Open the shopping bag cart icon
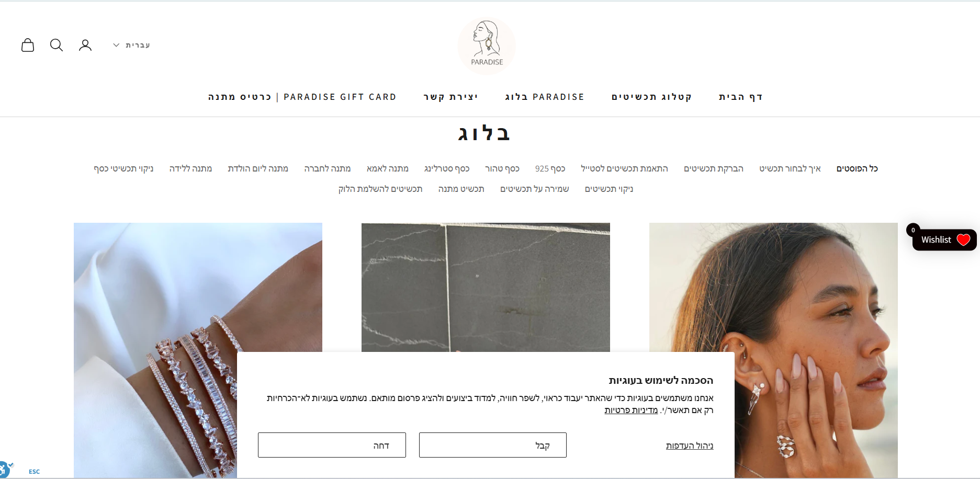This screenshot has height=479, width=980. coord(28,45)
